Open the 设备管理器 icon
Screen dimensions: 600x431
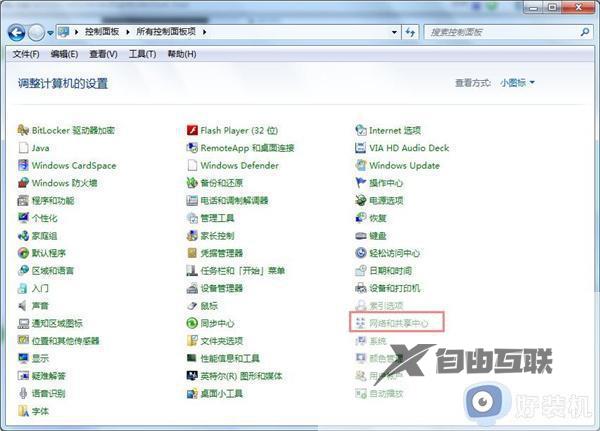[192, 288]
